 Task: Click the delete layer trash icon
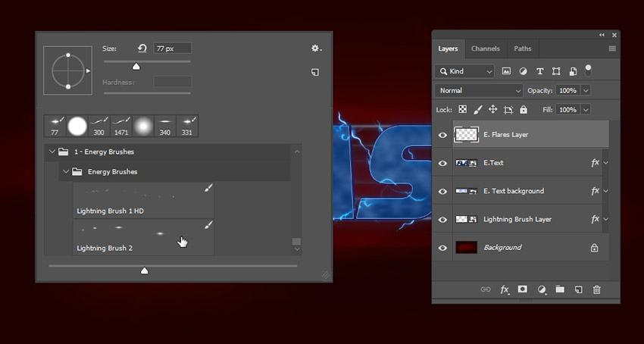(597, 289)
